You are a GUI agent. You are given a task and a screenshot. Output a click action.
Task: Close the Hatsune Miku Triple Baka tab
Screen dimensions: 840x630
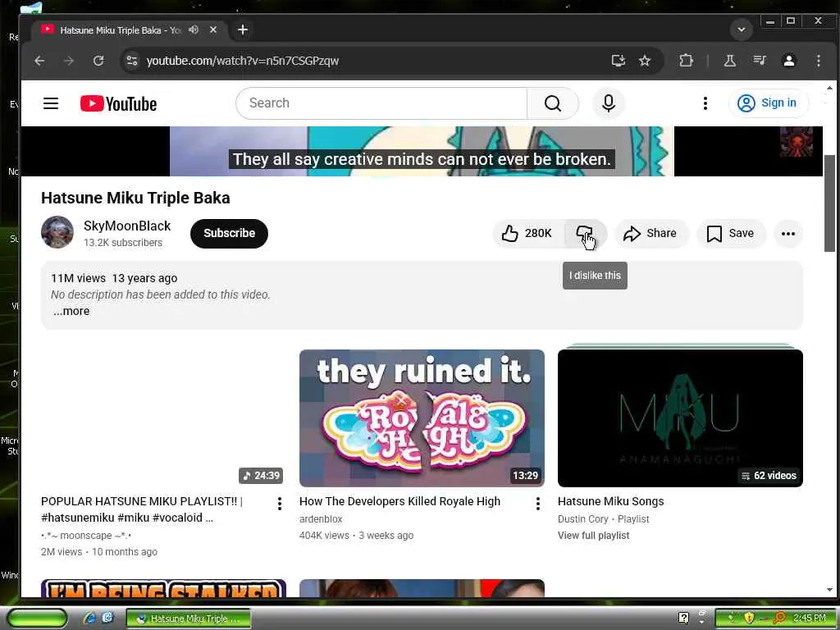(x=213, y=30)
